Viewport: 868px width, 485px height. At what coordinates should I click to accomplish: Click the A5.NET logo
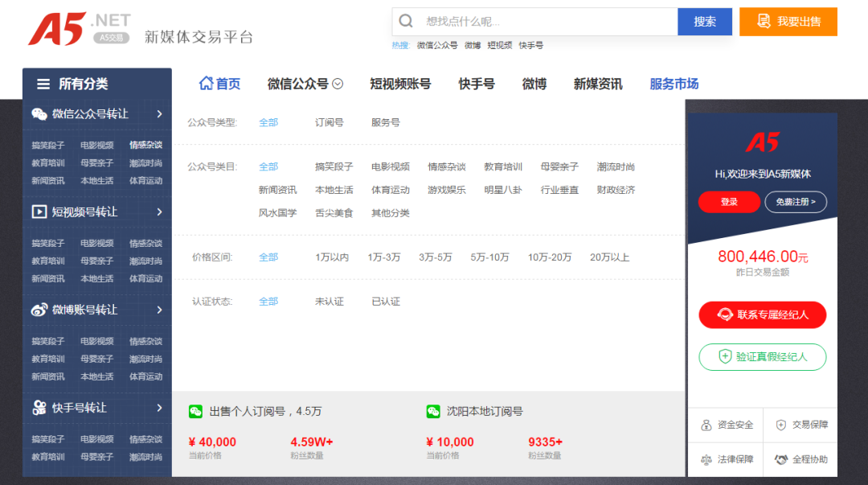tap(80, 29)
